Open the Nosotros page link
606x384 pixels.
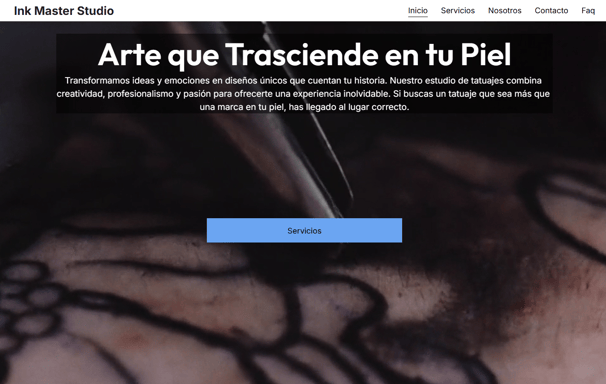point(504,11)
